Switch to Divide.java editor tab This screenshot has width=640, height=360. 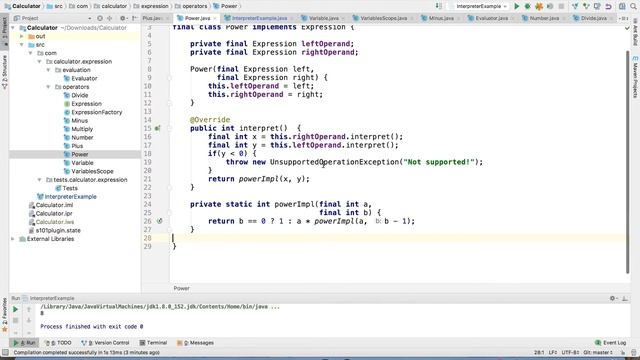tap(593, 18)
